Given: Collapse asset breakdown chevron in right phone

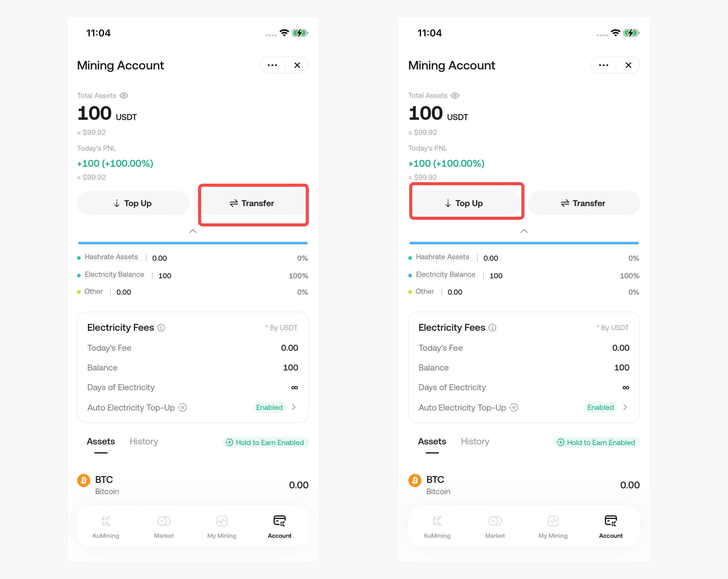Looking at the screenshot, I should point(524,231).
